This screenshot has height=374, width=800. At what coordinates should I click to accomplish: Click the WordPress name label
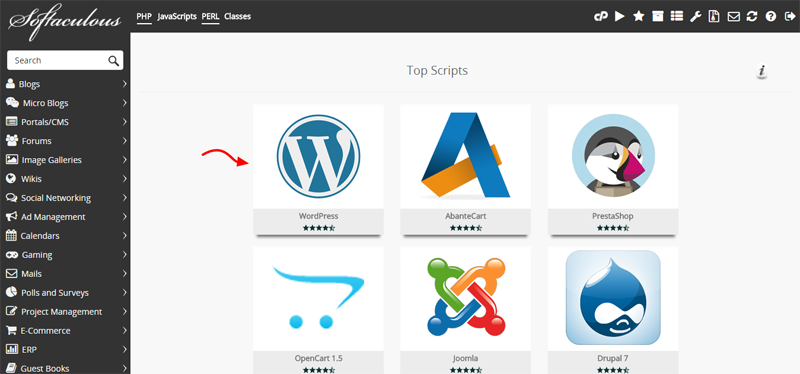point(318,216)
